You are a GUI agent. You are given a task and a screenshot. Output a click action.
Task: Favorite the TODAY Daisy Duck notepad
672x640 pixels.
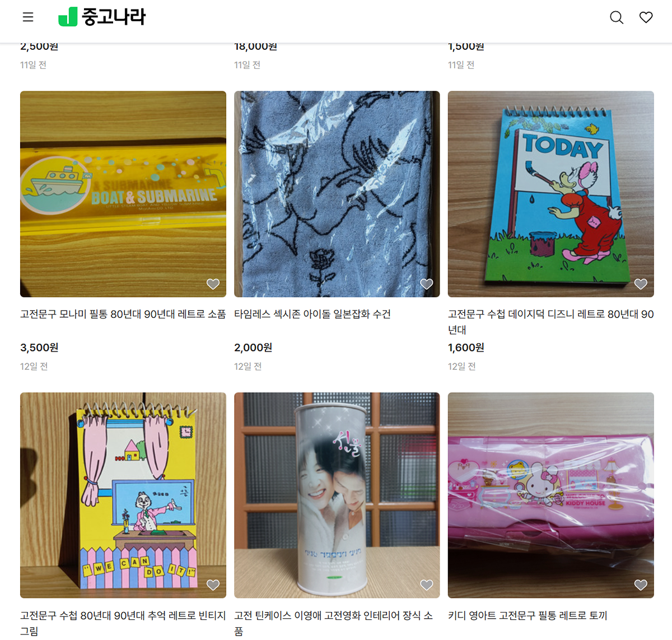tap(641, 284)
